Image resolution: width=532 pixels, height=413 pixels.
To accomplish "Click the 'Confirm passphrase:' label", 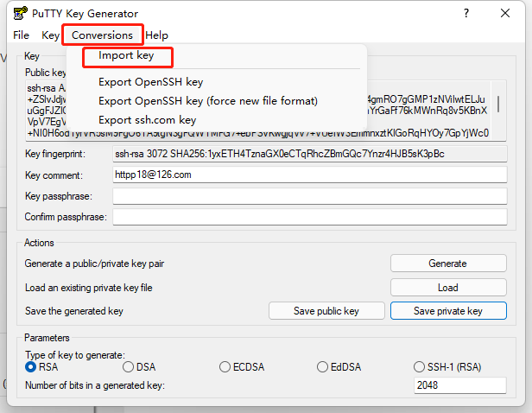I will click(x=66, y=217).
